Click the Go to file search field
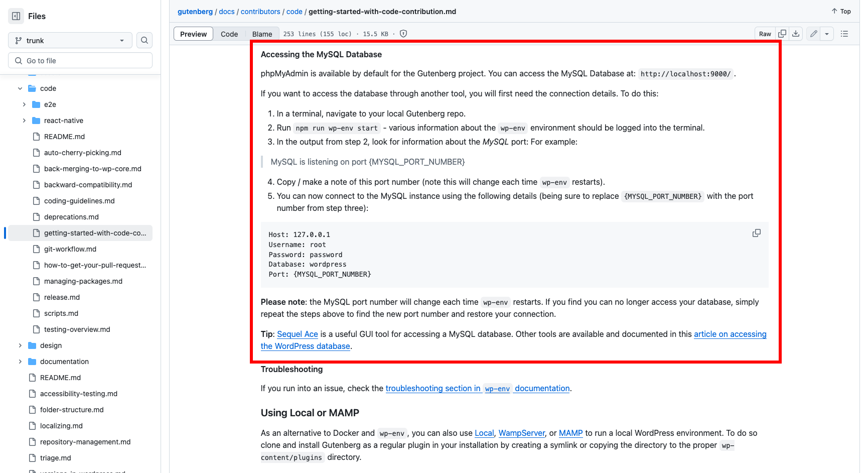The width and height of the screenshot is (868, 473). (x=80, y=60)
